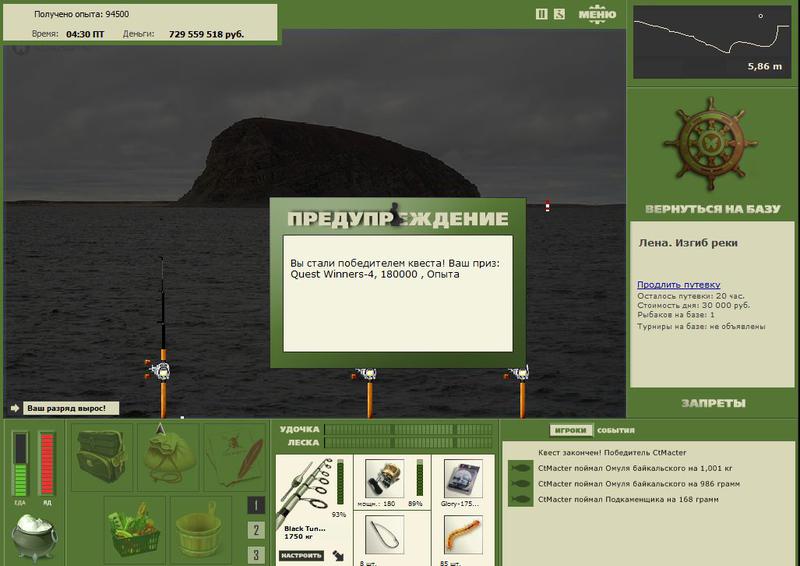Image resolution: width=800 pixels, height=566 pixels.
Task: Select tackle slot 2
Action: coord(256,530)
